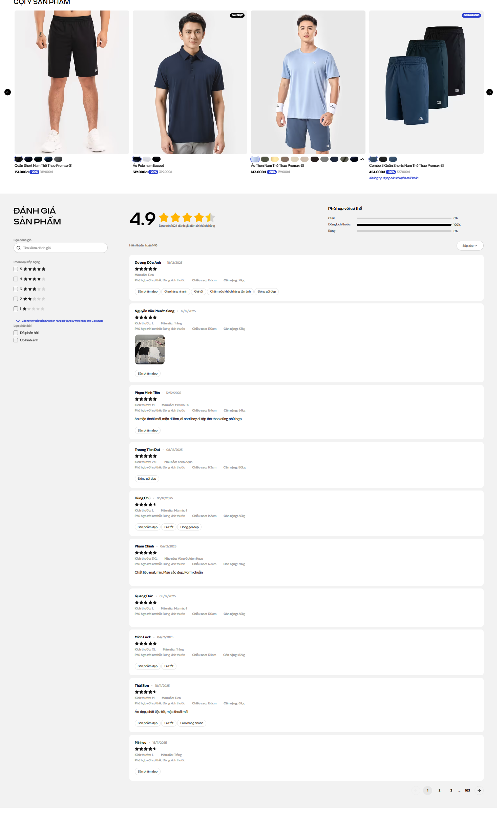Viewport: 504px width, 820px height.
Task: Click the SAVING PACKS badge on shorts combo
Action: (471, 15)
